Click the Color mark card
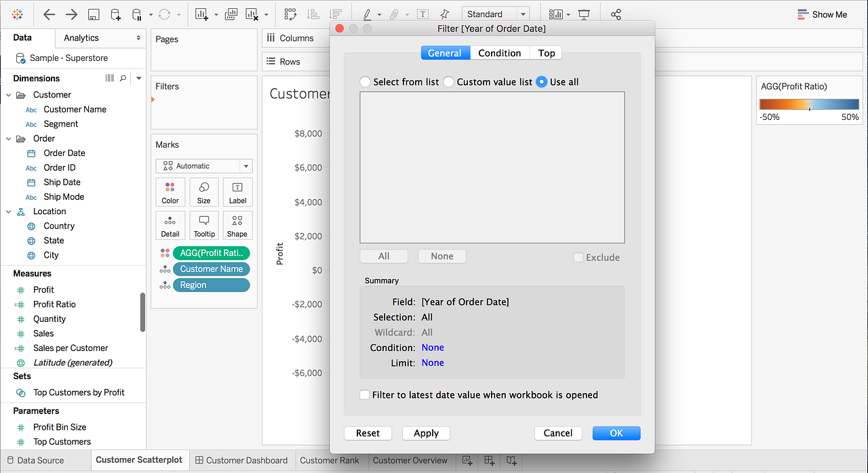 (x=170, y=192)
